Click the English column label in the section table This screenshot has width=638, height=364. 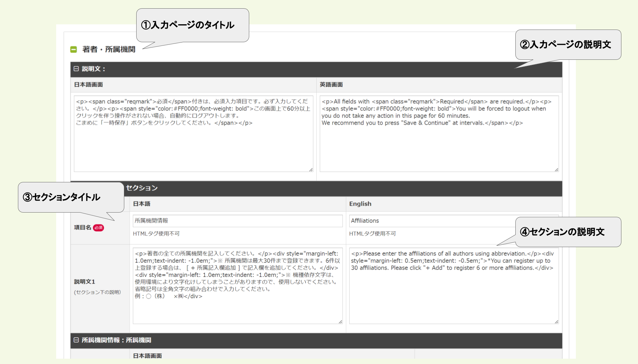coord(360,204)
